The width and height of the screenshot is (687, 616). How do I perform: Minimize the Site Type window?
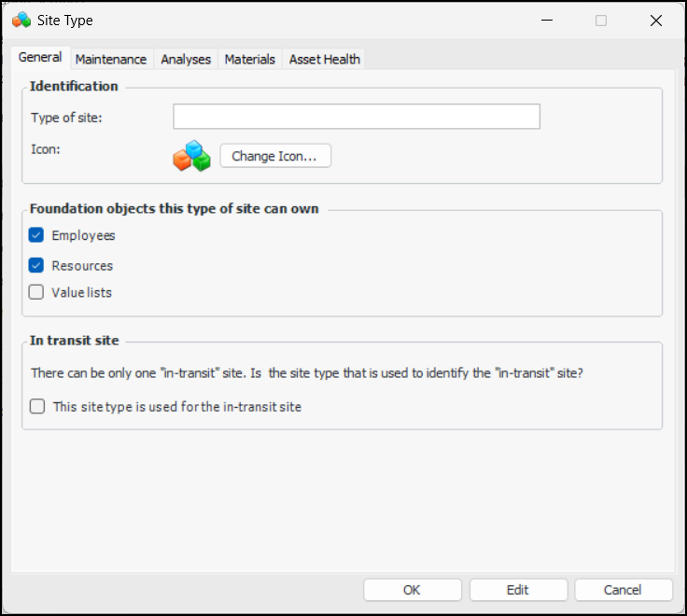tap(547, 21)
